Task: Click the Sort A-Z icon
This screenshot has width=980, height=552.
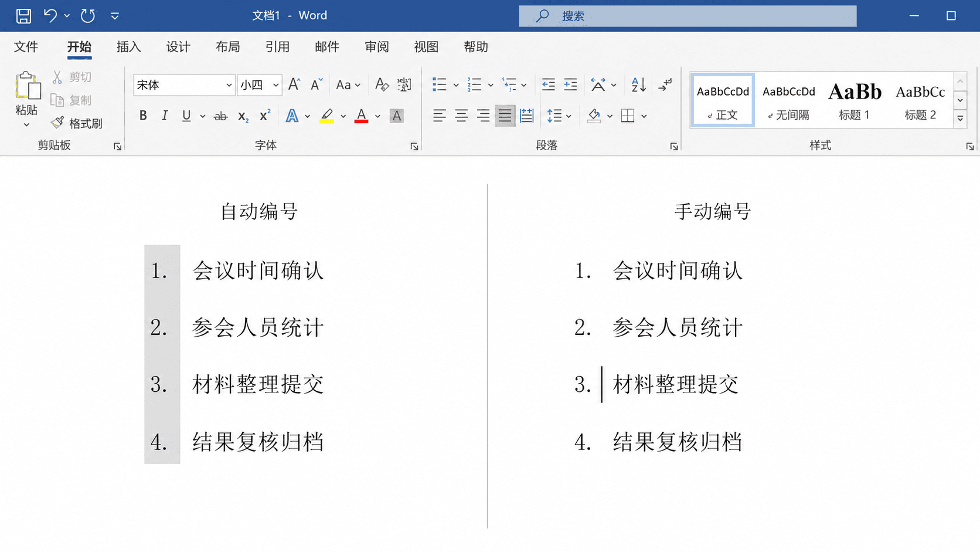Action: point(639,84)
